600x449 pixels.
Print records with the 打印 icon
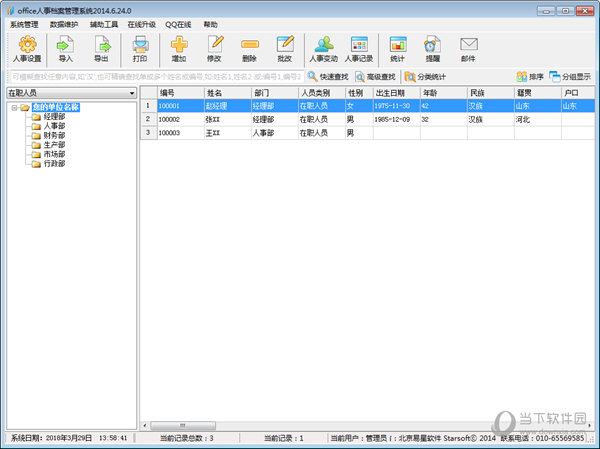click(140, 48)
